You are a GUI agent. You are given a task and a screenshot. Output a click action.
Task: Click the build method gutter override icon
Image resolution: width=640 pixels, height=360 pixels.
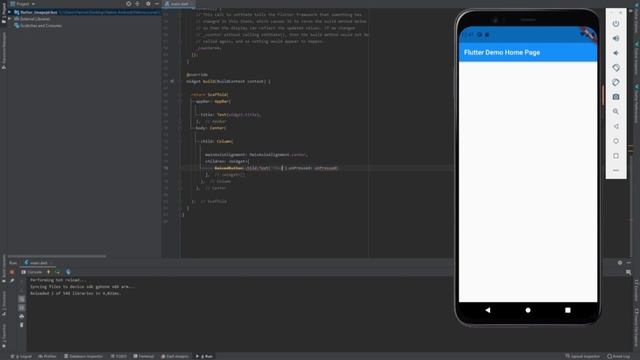(172, 81)
